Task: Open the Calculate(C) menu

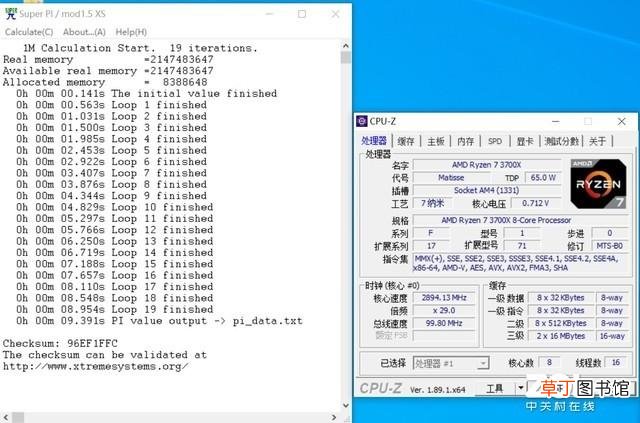Action: coord(29,32)
